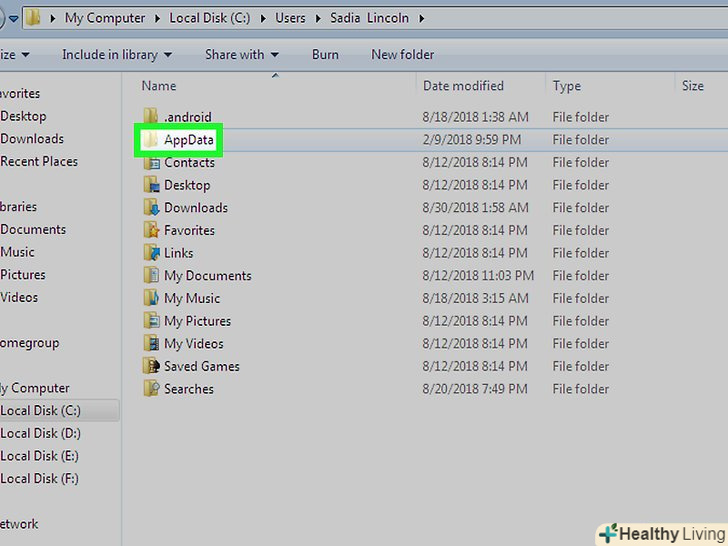Open the recent pages dropdown arrow

click(13, 19)
